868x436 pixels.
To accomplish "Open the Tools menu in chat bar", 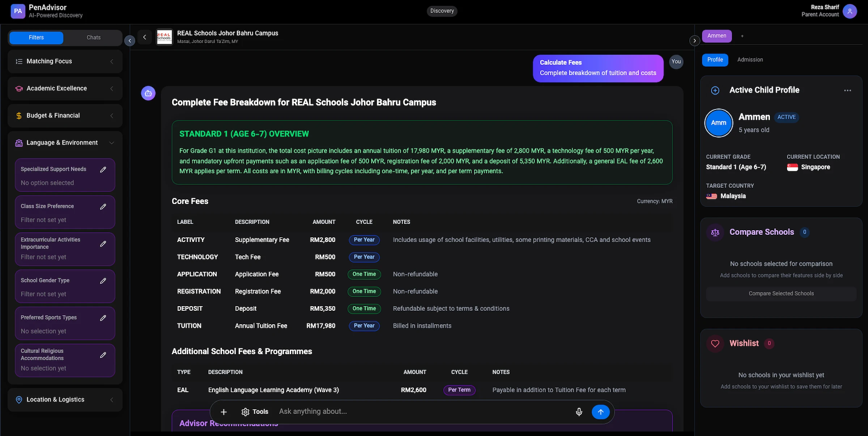I will (255, 412).
